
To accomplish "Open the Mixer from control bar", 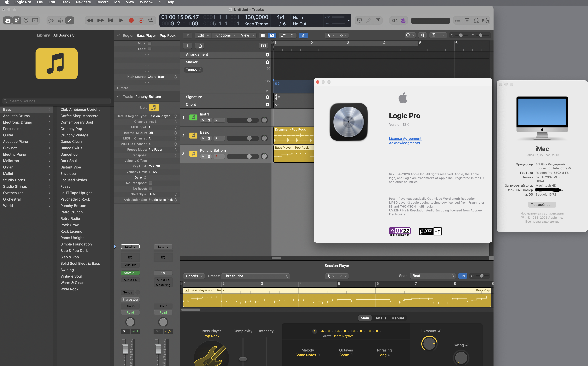I will point(60,21).
